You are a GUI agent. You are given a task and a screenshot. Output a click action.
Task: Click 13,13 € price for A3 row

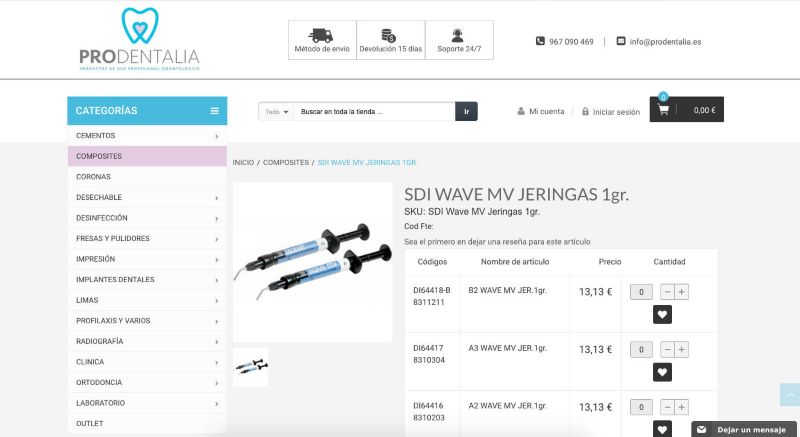pyautogui.click(x=595, y=350)
